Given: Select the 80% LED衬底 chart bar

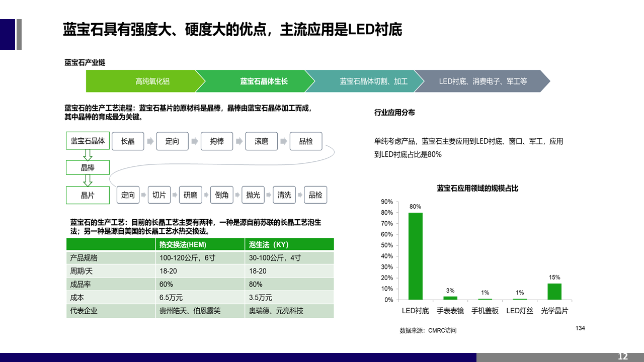Looking at the screenshot, I should (x=415, y=256).
